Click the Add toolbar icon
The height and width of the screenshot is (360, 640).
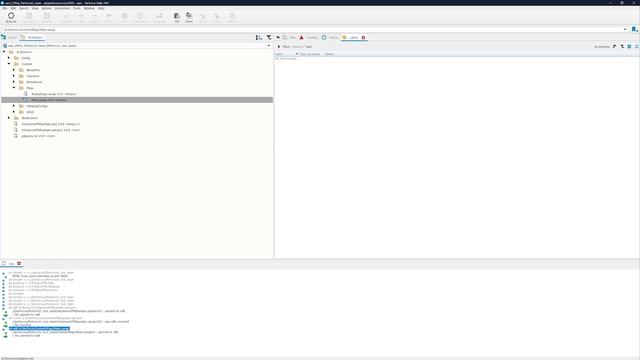81,17
